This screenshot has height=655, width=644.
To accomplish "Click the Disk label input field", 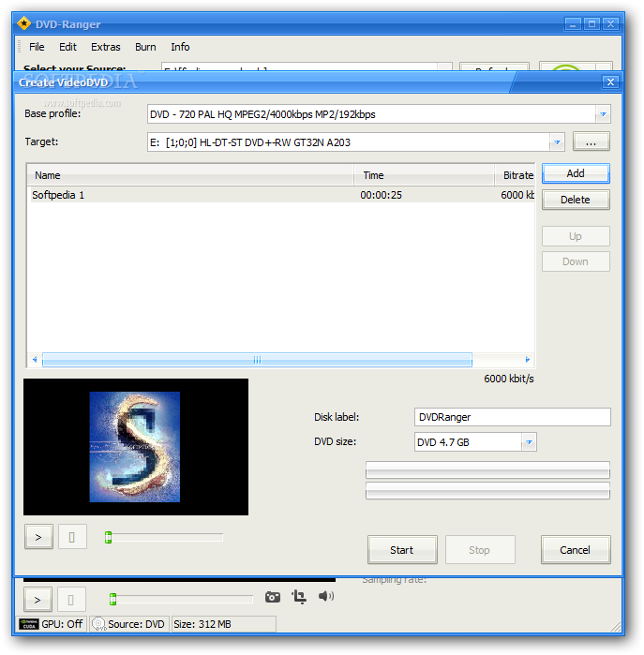I will click(513, 417).
